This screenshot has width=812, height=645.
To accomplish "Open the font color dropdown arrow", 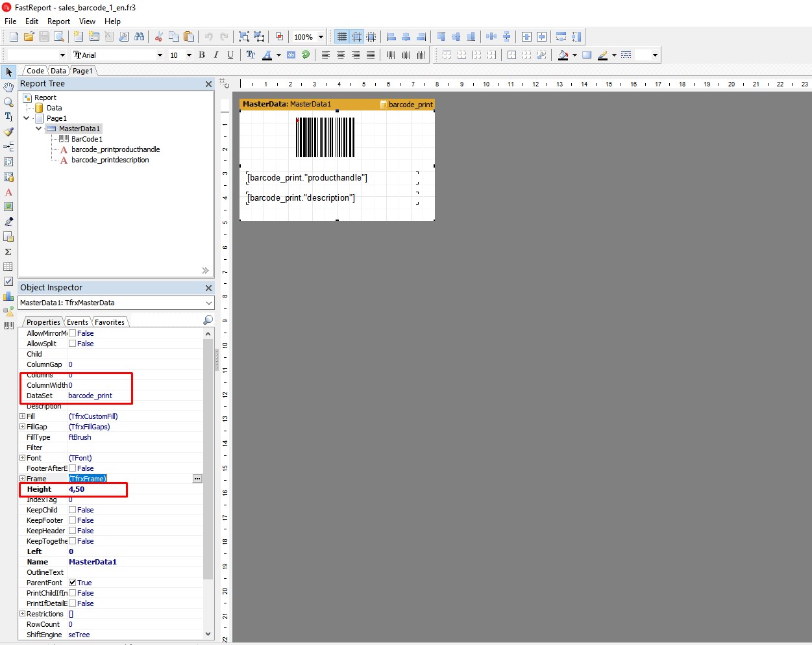I will pyautogui.click(x=278, y=55).
